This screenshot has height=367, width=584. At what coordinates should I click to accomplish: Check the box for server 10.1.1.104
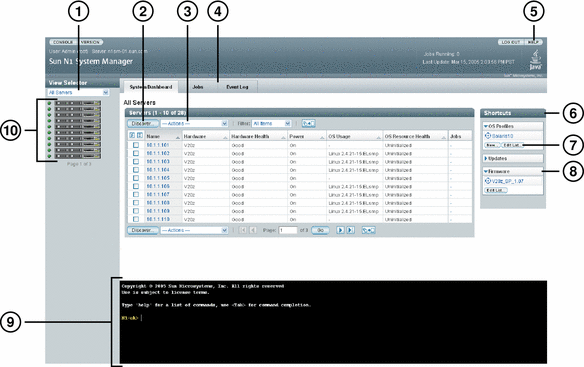[x=136, y=170]
